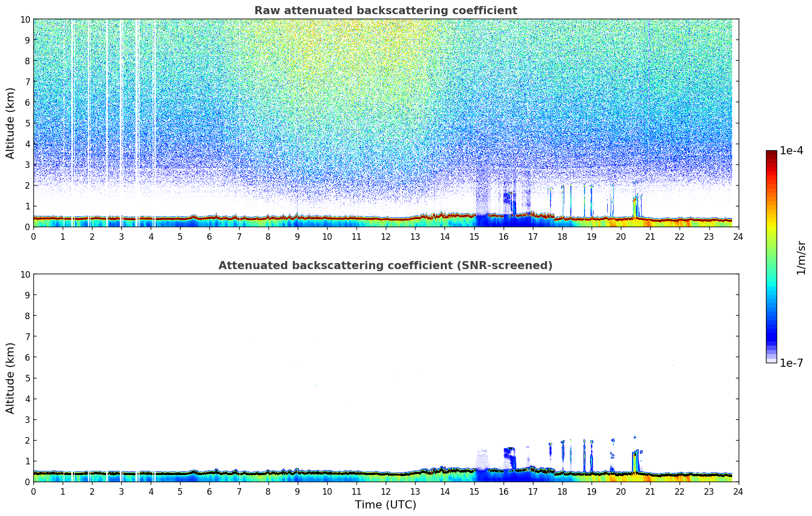Click the colorbar gradient strip
This screenshot has width=812, height=516.
pos(771,256)
